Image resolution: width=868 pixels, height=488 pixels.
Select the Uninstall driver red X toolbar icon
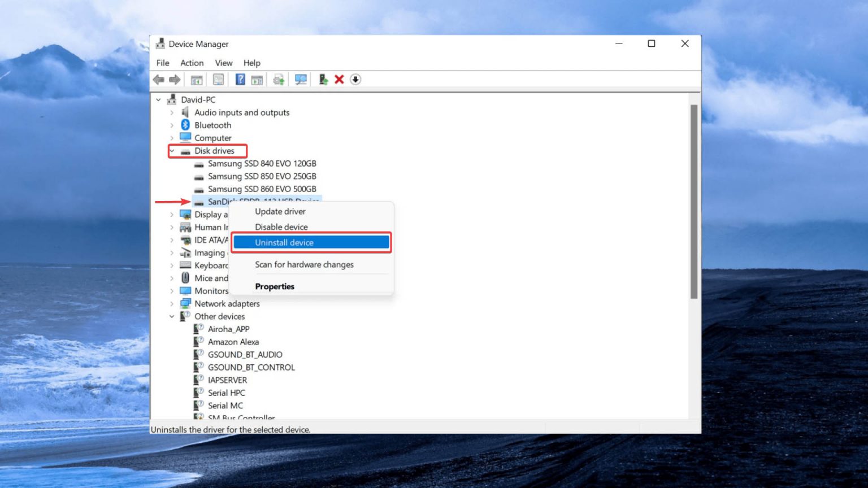(338, 79)
